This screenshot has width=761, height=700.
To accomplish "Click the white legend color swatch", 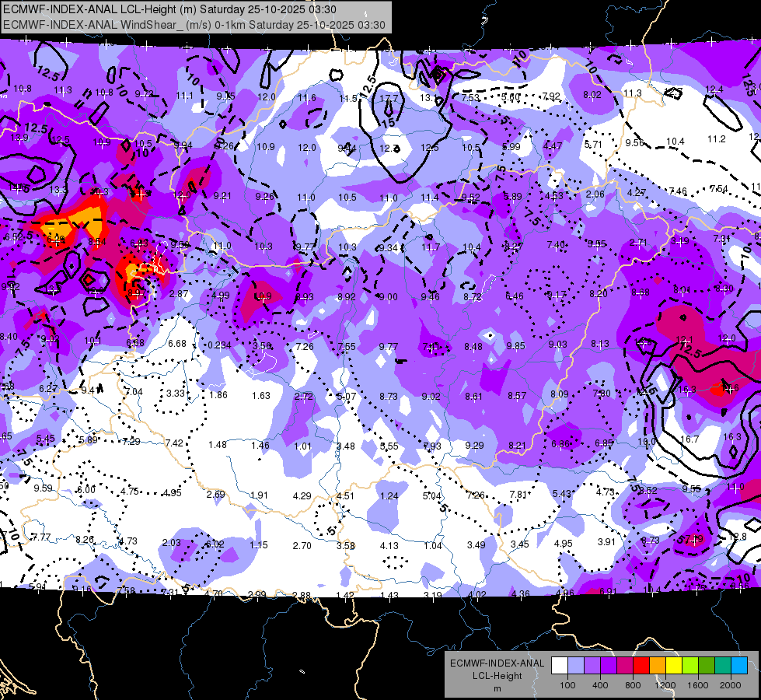I will coord(560,666).
